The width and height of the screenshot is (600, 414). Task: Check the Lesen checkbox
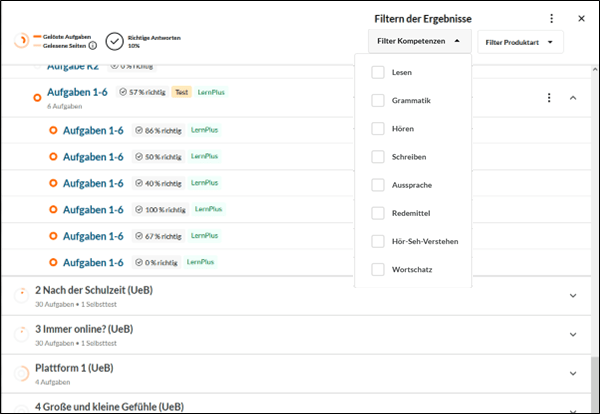(x=378, y=72)
